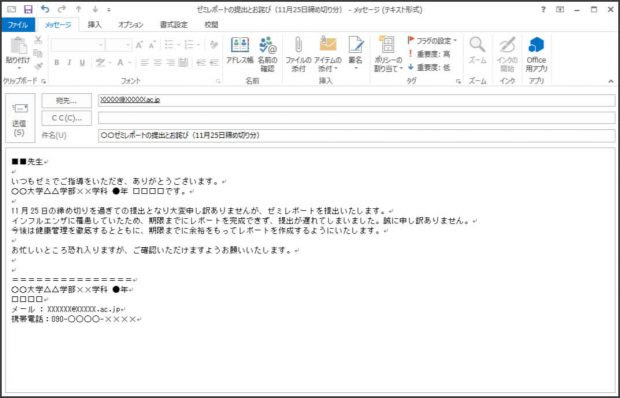Viewport: 620px width, 398px height.
Task: Toggle Bold formatting
Action: pos(57,62)
